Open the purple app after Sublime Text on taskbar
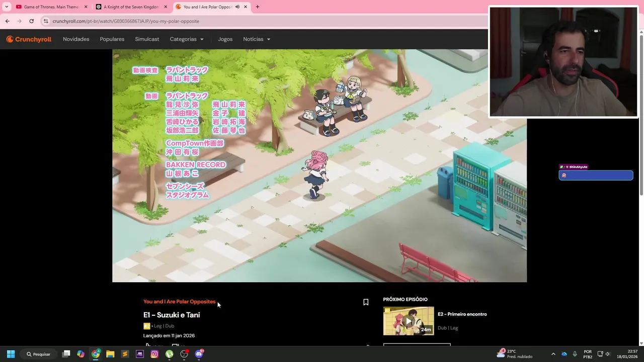This screenshot has height=362, width=644. [x=140, y=354]
